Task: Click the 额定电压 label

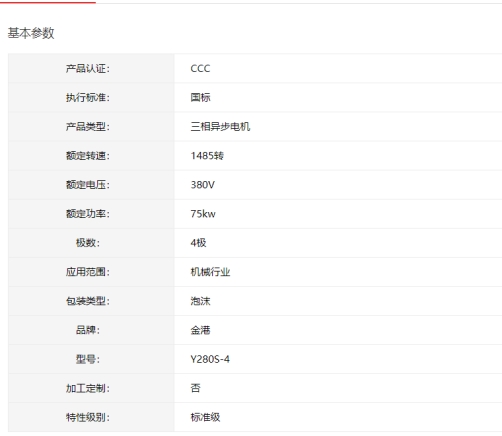Action: [88, 185]
